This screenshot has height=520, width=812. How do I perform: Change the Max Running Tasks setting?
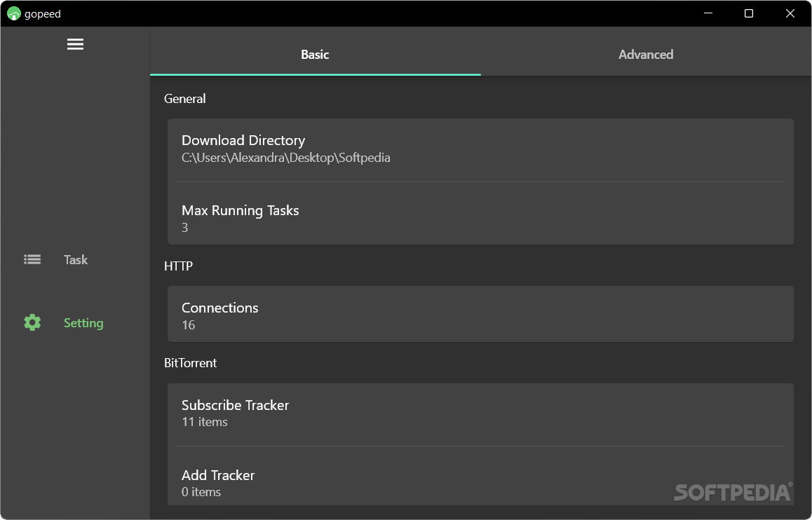[x=480, y=213]
